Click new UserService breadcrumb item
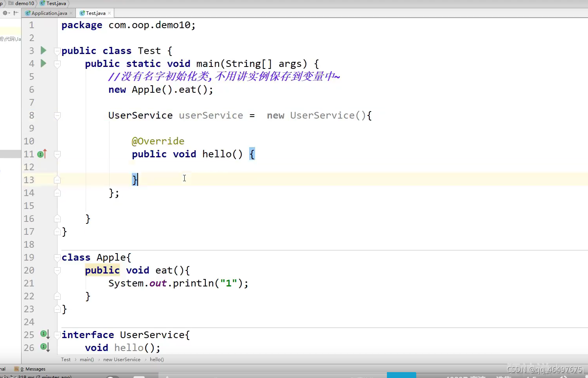 [x=122, y=360]
